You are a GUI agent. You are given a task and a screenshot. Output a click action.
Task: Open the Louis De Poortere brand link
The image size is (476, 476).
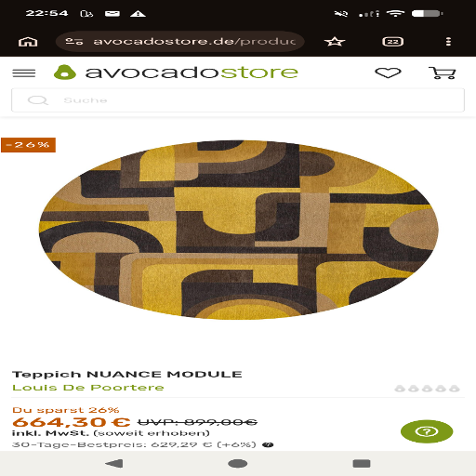[88, 388]
